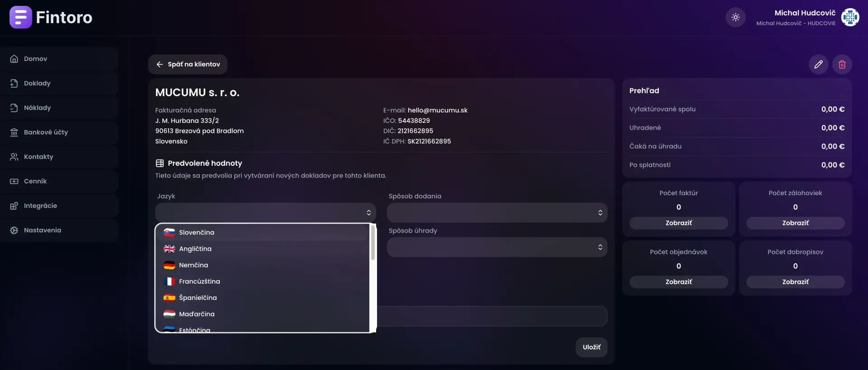Click the Kontakty people icon
868x370 pixels.
(x=14, y=157)
